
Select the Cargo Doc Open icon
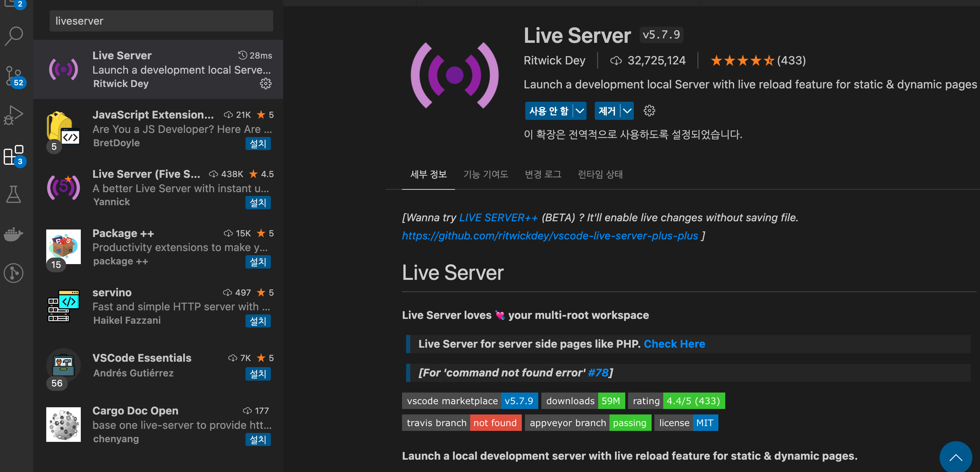pos(63,424)
